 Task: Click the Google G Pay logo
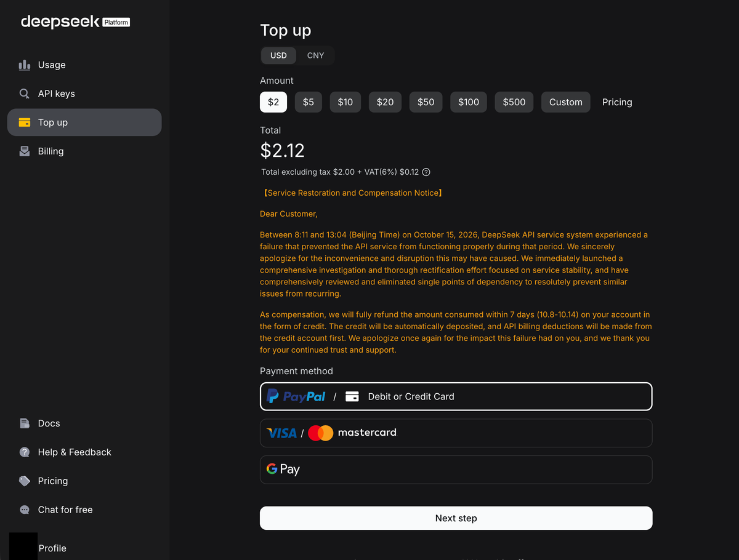[283, 470]
